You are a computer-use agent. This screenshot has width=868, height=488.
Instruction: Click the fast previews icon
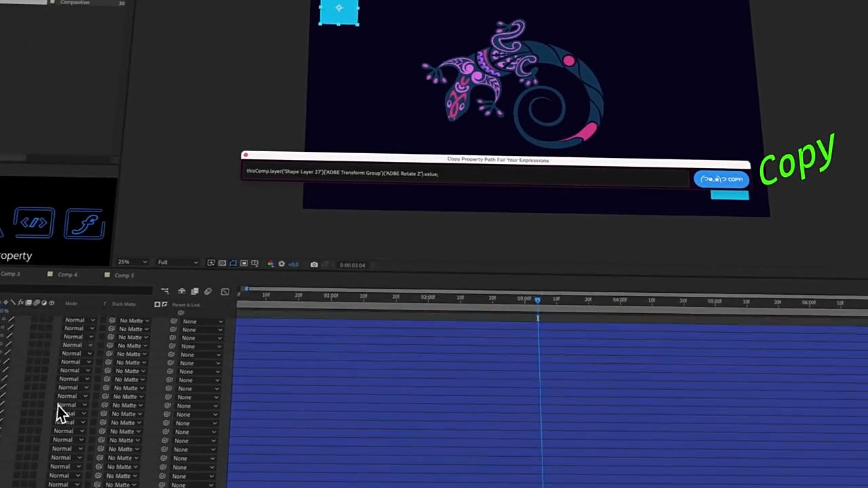(x=211, y=263)
